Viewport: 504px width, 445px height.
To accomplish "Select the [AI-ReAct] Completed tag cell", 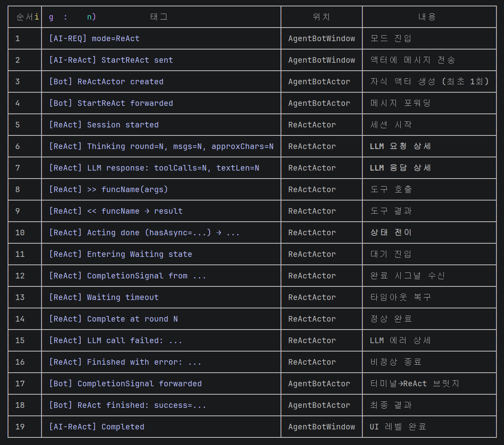I will (x=97, y=427).
